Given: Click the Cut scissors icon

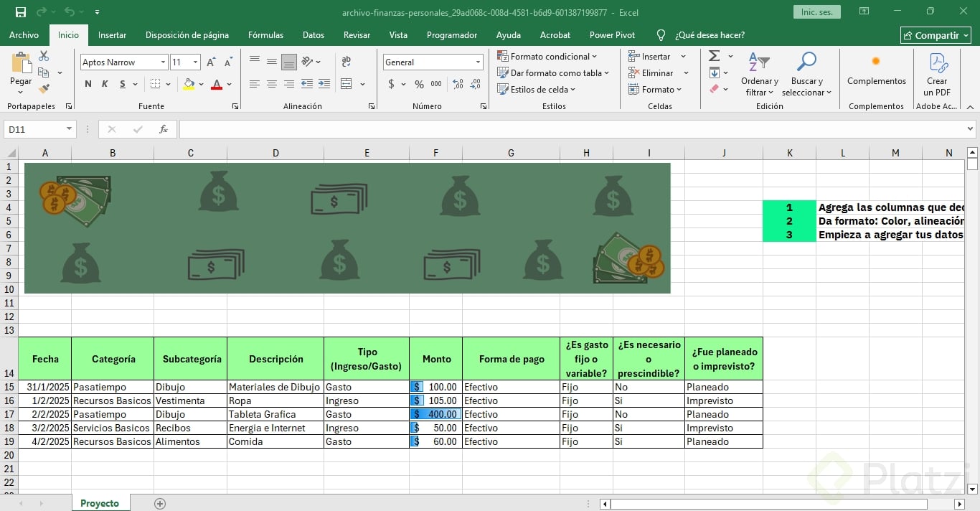Looking at the screenshot, I should click(x=44, y=56).
